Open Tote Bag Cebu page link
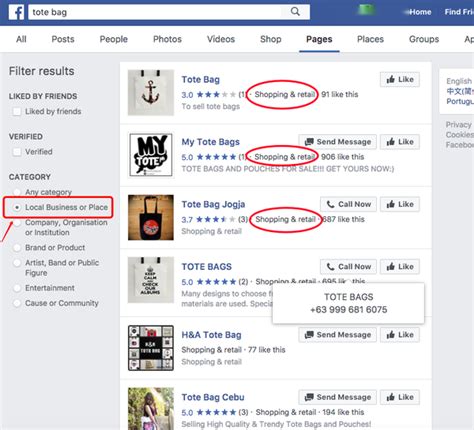This screenshot has height=430, width=474. click(213, 397)
